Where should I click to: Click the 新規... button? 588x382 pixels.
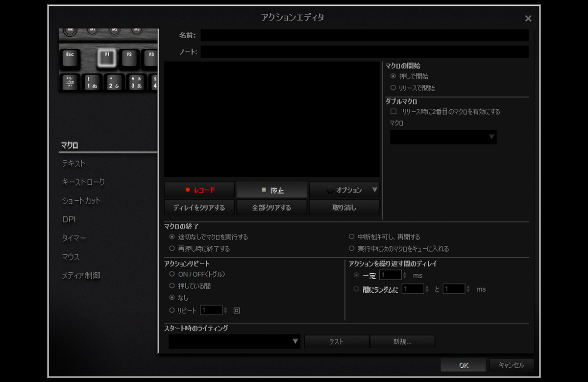pyautogui.click(x=402, y=341)
